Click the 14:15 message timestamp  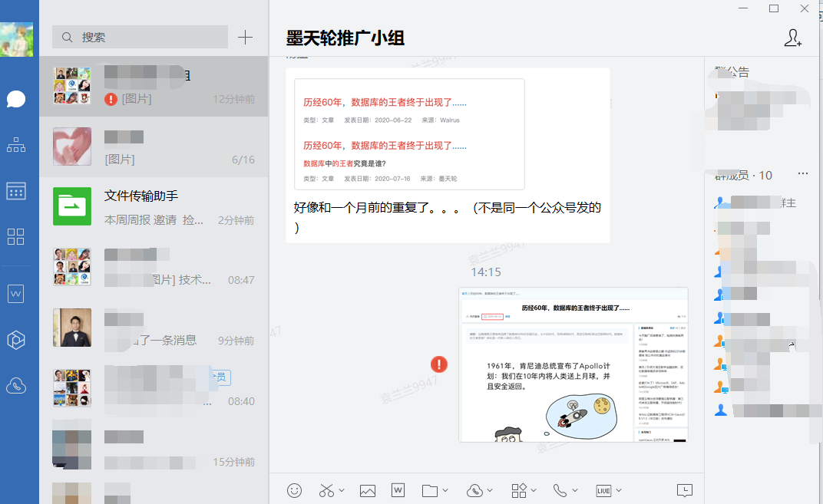(485, 272)
